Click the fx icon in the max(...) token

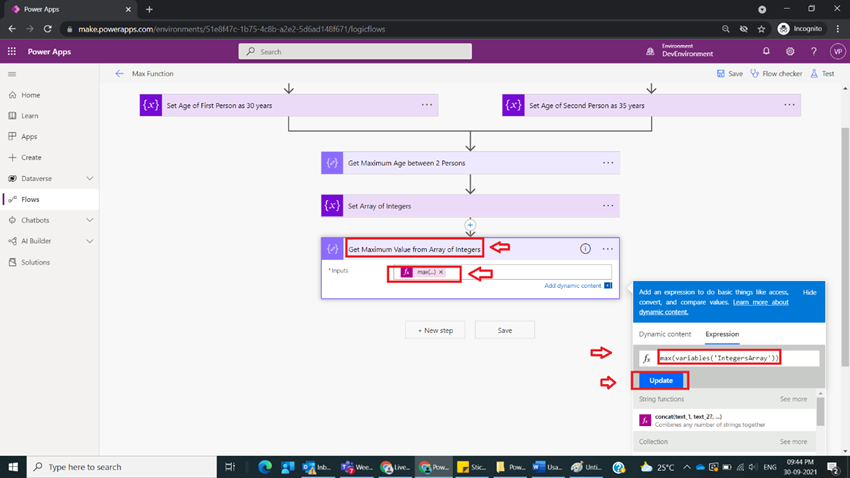(407, 272)
